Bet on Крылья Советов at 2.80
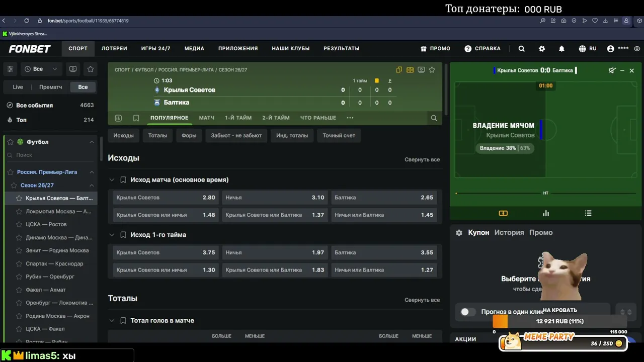 click(x=166, y=198)
